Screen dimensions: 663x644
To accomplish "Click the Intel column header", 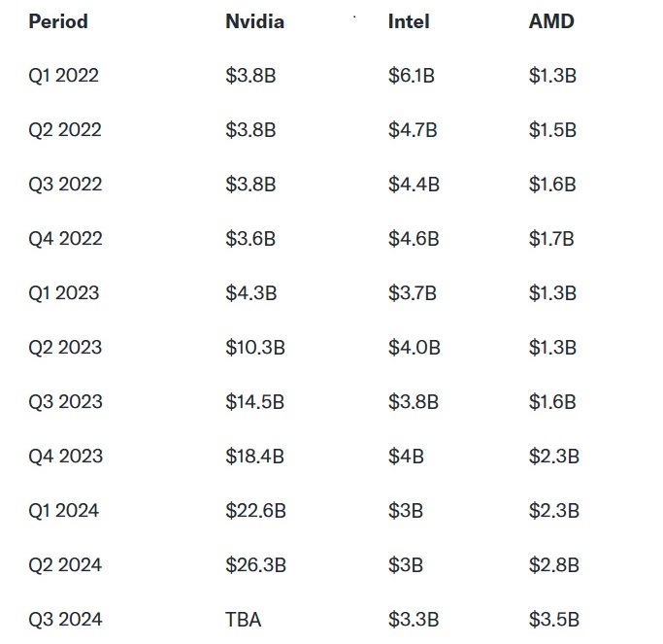I will 409,21.
